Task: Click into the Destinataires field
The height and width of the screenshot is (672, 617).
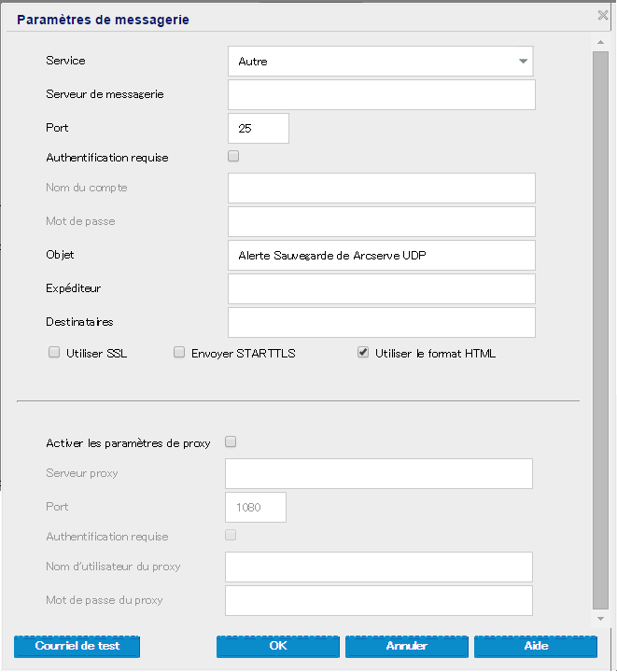Action: click(381, 322)
